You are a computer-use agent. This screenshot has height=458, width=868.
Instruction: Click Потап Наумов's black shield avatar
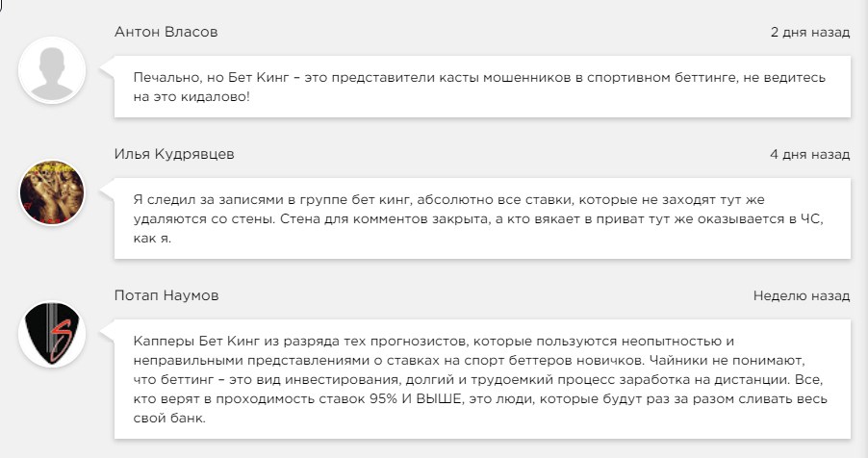[x=53, y=334]
